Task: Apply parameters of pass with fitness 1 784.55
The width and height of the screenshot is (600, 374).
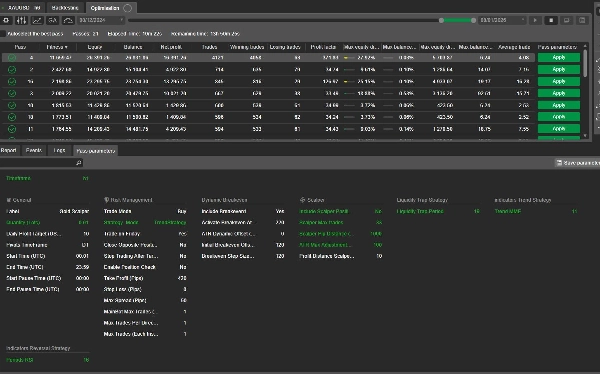Action: pos(559,129)
